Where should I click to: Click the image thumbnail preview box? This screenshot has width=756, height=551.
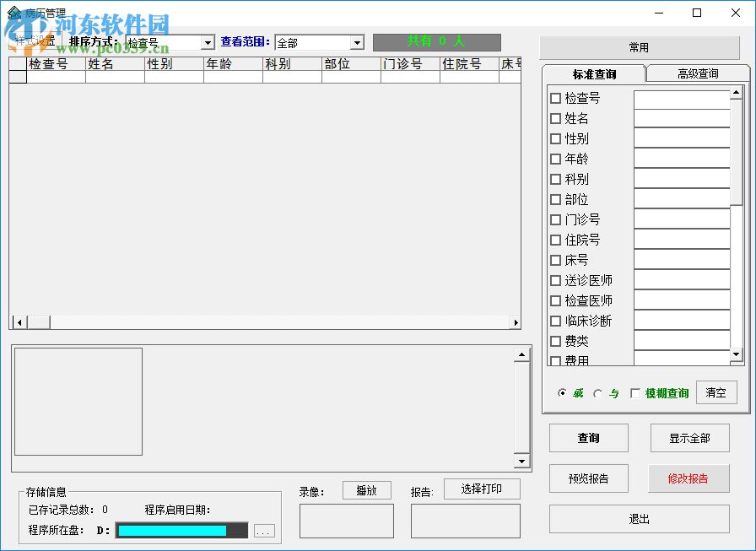point(78,402)
